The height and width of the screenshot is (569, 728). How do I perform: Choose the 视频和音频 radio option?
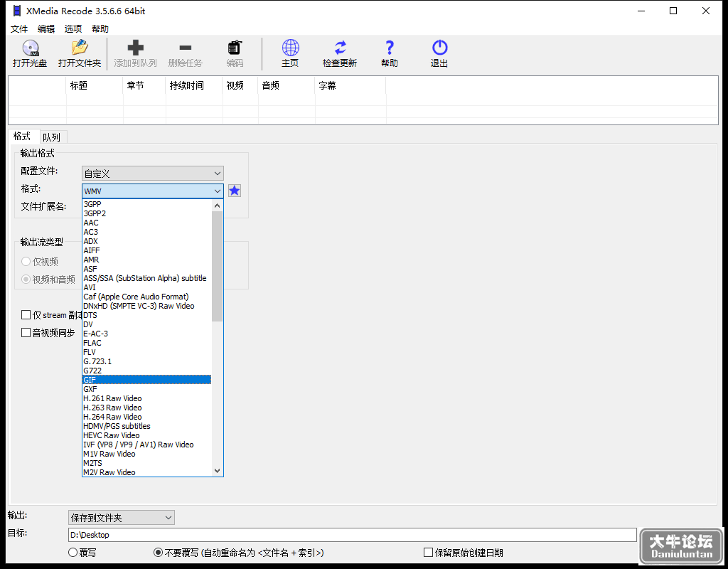click(26, 279)
